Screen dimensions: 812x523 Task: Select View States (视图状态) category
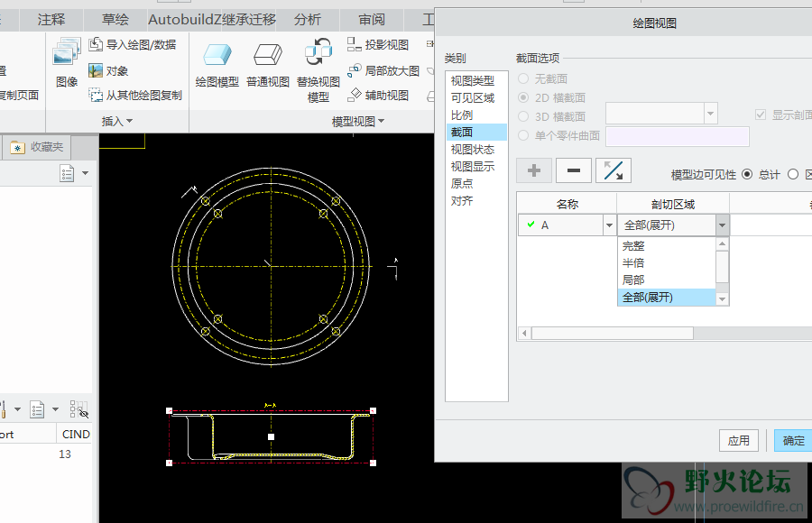pos(475,150)
